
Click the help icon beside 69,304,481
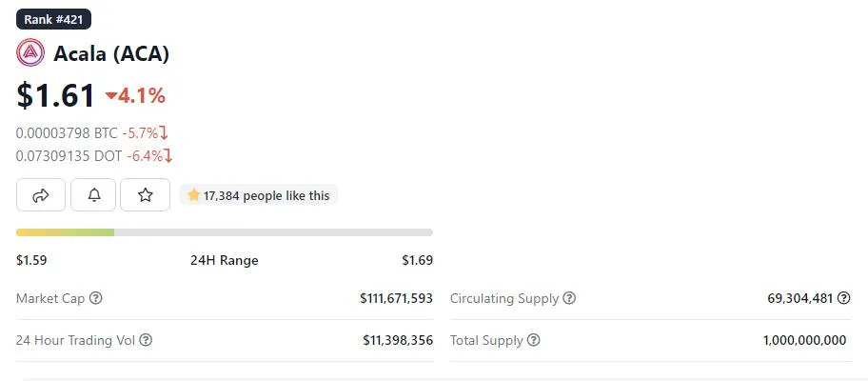[x=843, y=298]
